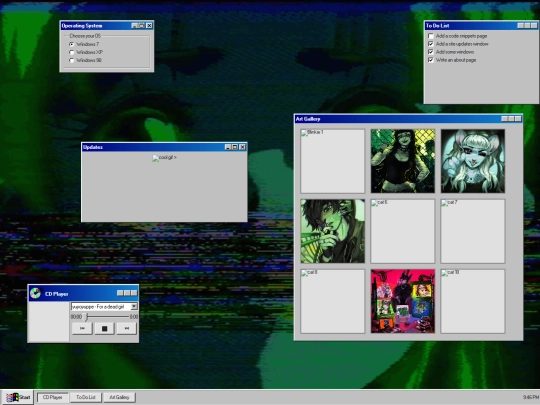Maximize the Updates window

[x=235, y=147]
